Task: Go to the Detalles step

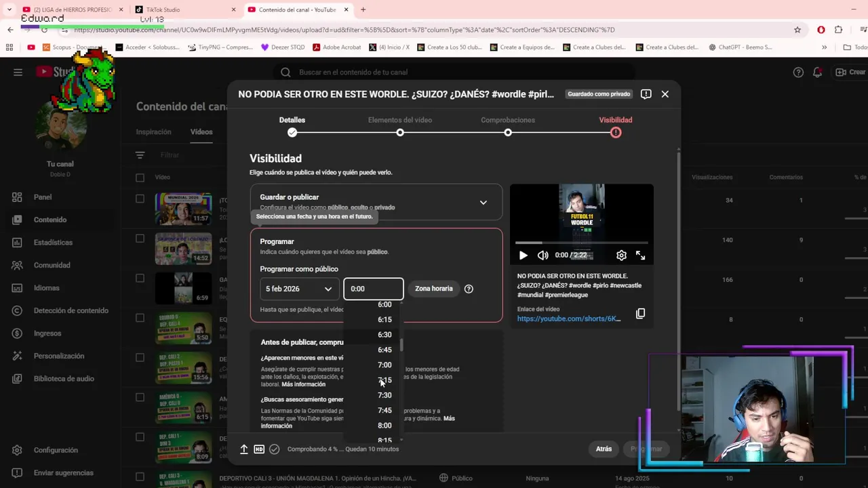Action: 292,126
